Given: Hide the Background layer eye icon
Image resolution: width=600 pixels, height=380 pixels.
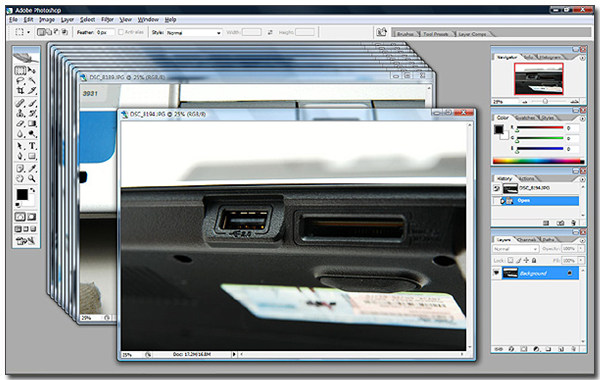Looking at the screenshot, I should tap(496, 272).
